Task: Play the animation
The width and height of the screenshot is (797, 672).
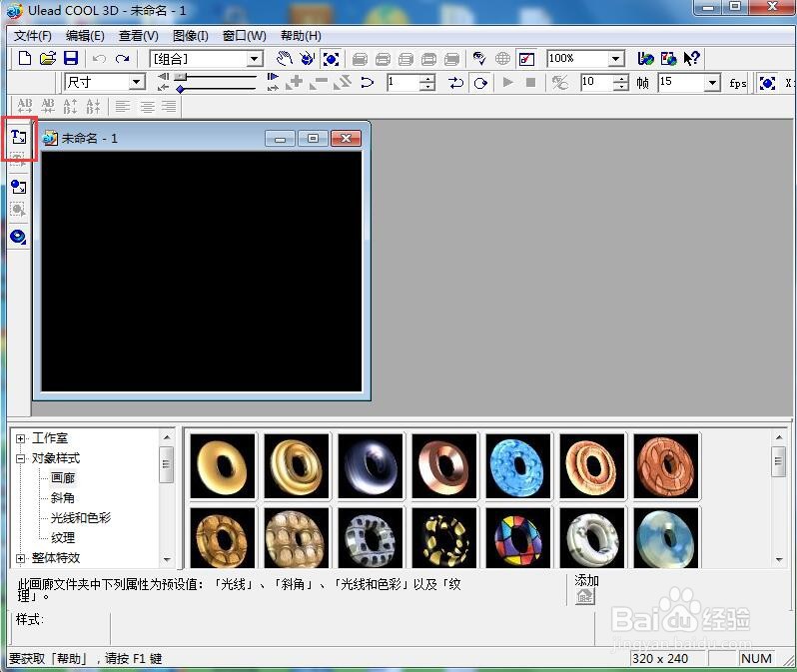Action: [x=507, y=82]
